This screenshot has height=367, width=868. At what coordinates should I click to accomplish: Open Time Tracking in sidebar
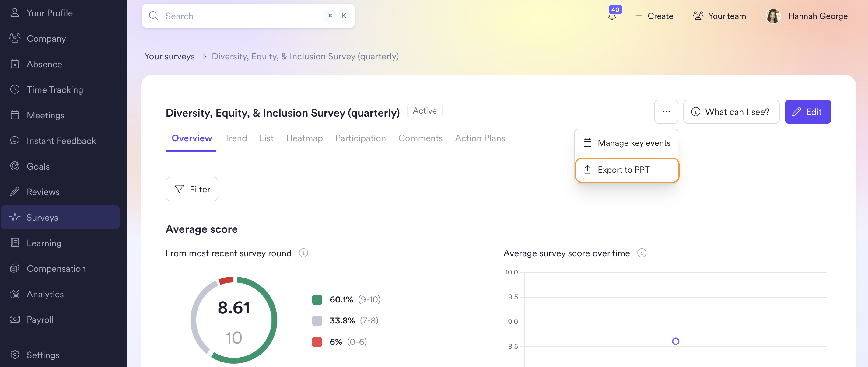tap(54, 89)
